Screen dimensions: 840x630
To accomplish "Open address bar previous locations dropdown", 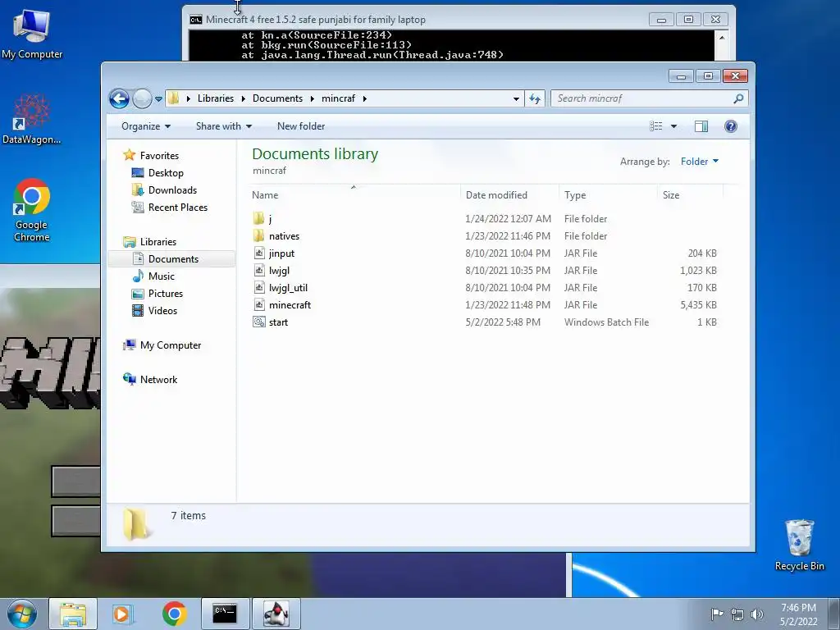I will pos(516,98).
